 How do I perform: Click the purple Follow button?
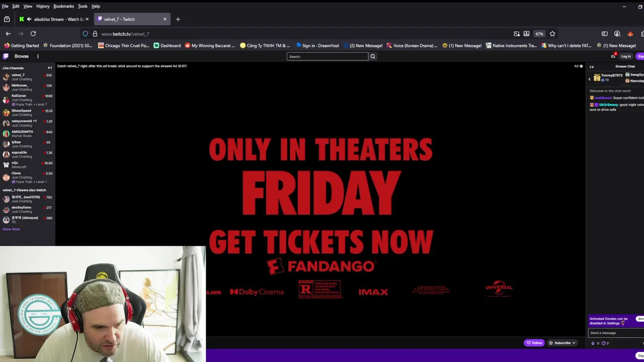(x=534, y=343)
